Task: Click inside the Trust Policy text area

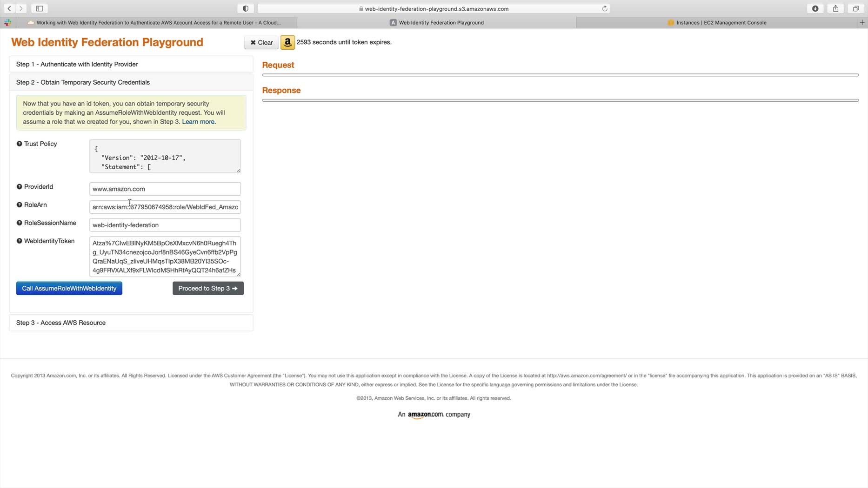Action: coord(165,156)
